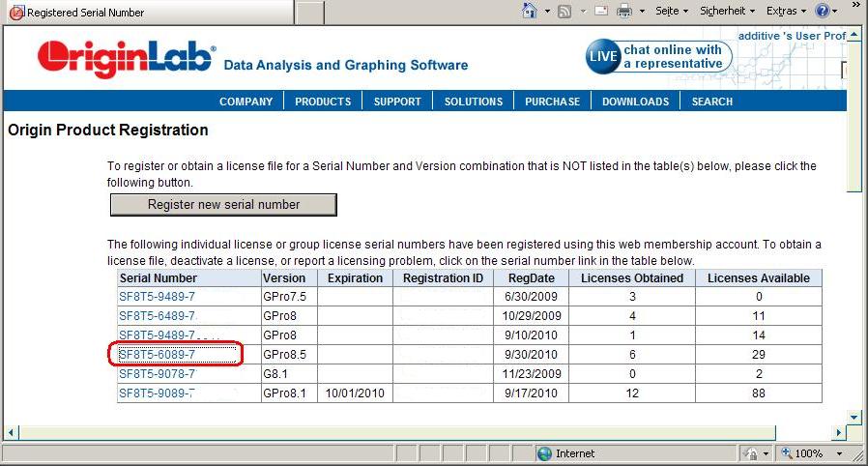Open serial number SF8T5-9489-7 for GPro7.5

point(158,297)
